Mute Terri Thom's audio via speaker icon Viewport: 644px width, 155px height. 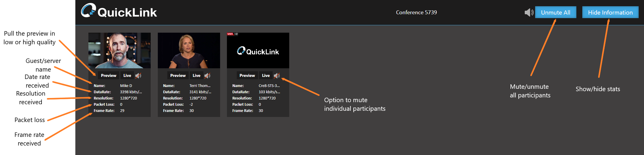207,76
